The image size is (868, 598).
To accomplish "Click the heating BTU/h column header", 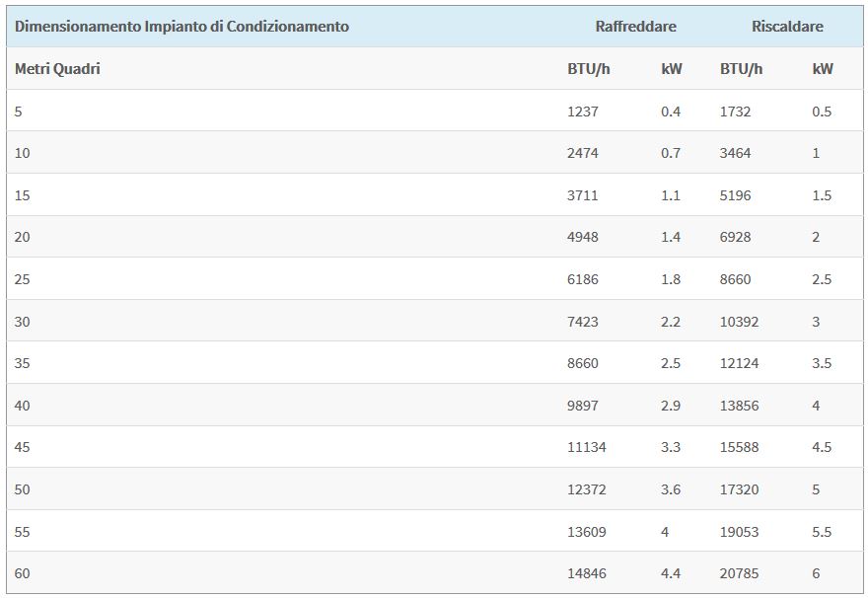I will pyautogui.click(x=741, y=69).
